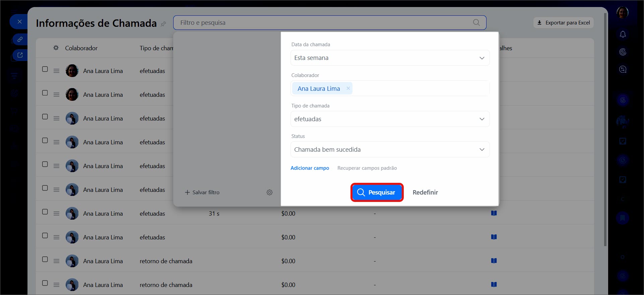
Task: Open notifications bell icon
Action: (x=623, y=34)
